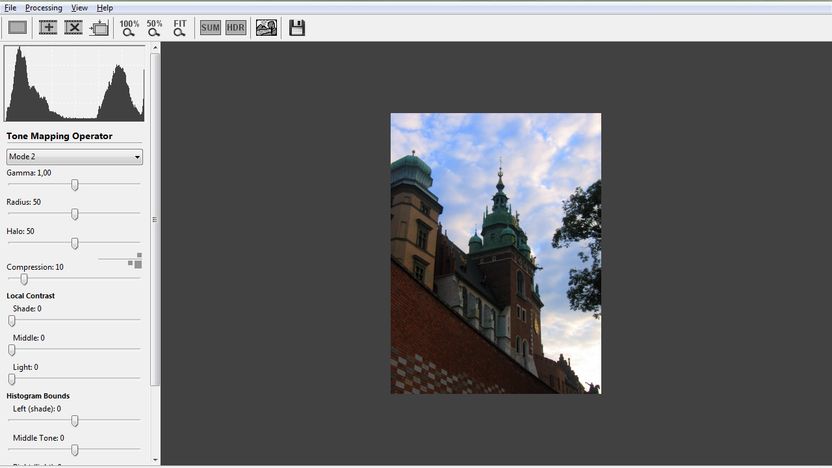
Task: Set zoom to 100% with magnifier icon
Action: pyautogui.click(x=129, y=28)
